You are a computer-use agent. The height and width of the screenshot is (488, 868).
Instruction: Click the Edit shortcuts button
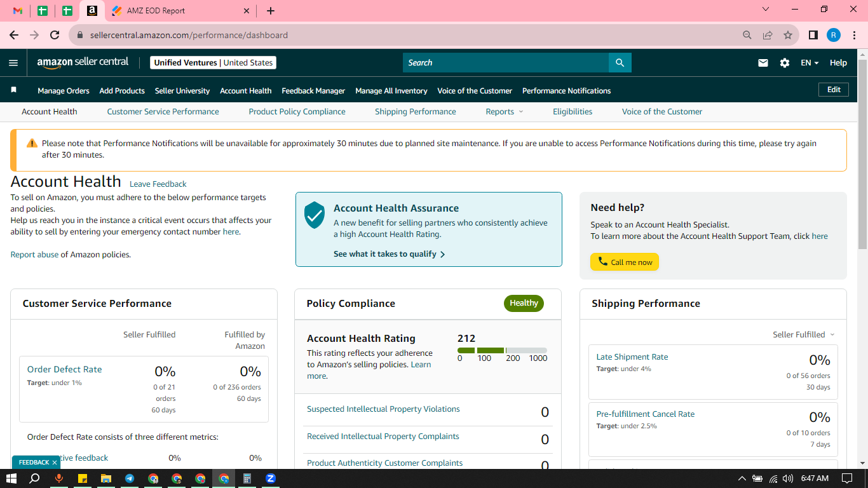pyautogui.click(x=834, y=90)
